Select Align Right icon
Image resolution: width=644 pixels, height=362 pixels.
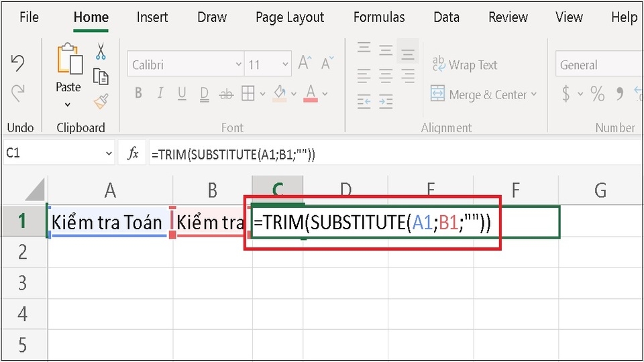[408, 76]
